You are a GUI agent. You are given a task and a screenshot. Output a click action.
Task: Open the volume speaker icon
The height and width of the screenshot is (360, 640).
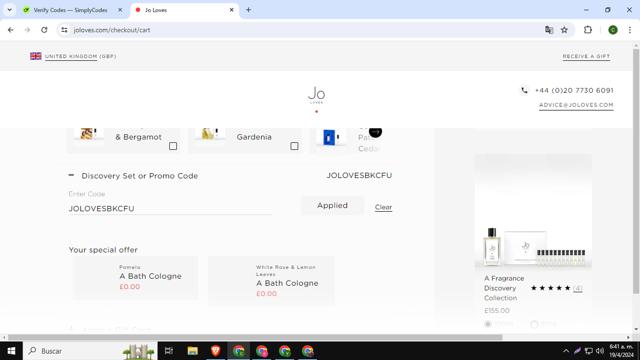pyautogui.click(x=600, y=351)
